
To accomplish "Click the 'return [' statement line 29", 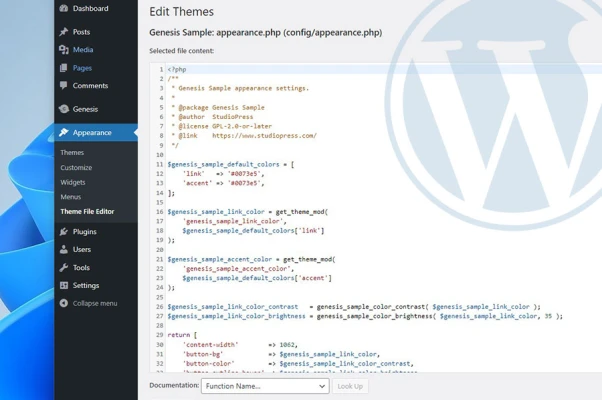I will pyautogui.click(x=182, y=335).
